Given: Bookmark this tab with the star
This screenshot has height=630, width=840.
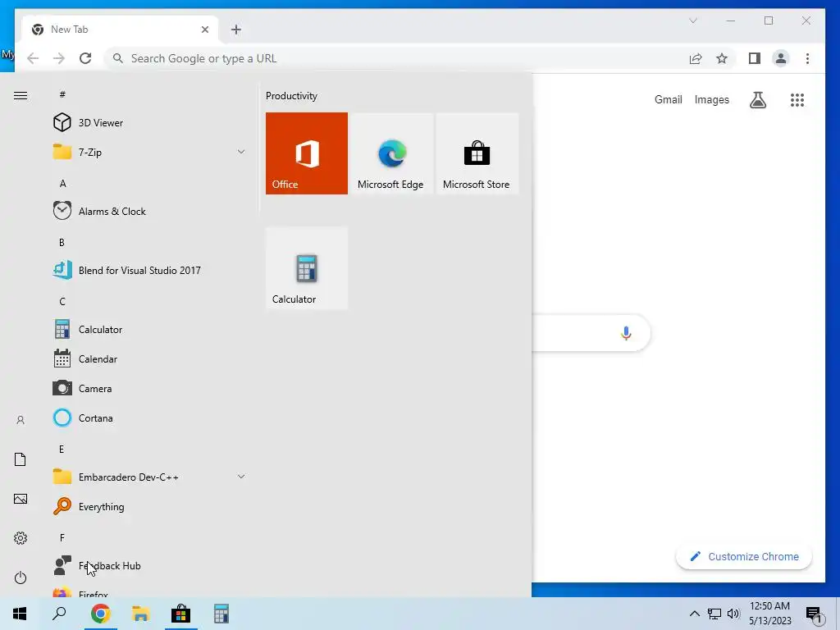Looking at the screenshot, I should click(722, 58).
